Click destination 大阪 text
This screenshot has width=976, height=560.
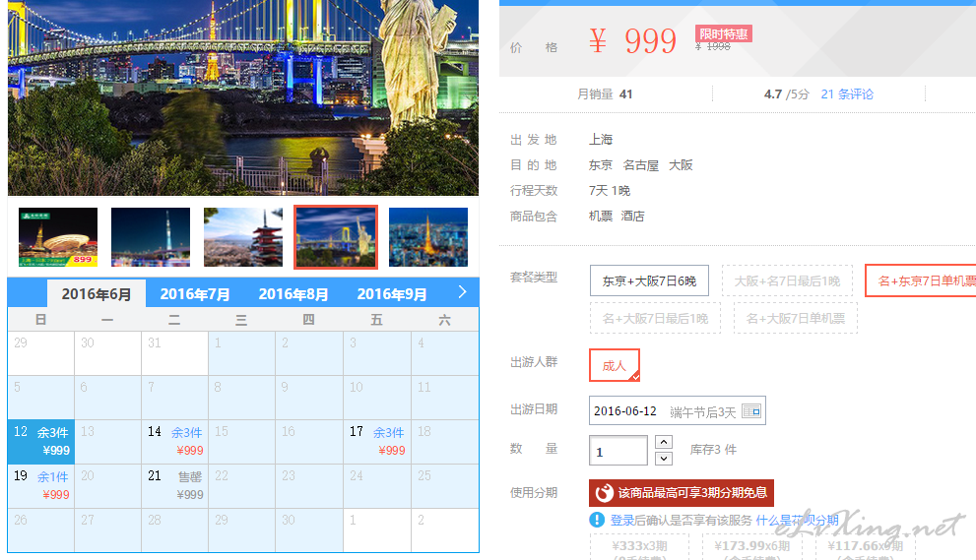click(681, 165)
